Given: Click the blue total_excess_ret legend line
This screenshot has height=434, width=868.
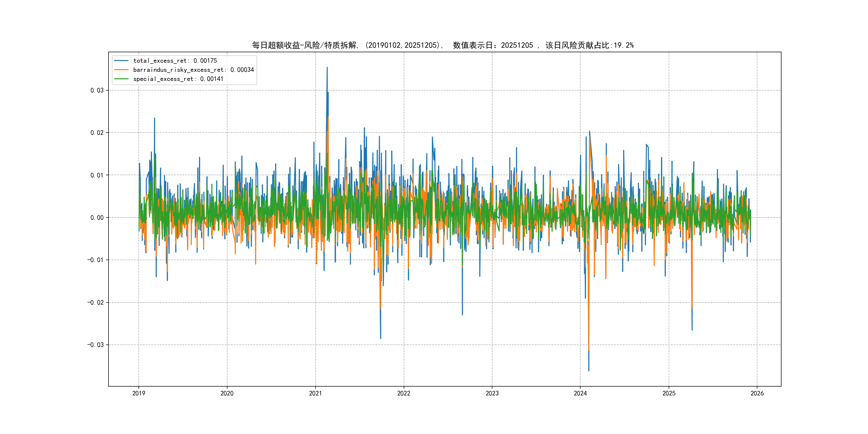Looking at the screenshot, I should (x=121, y=61).
